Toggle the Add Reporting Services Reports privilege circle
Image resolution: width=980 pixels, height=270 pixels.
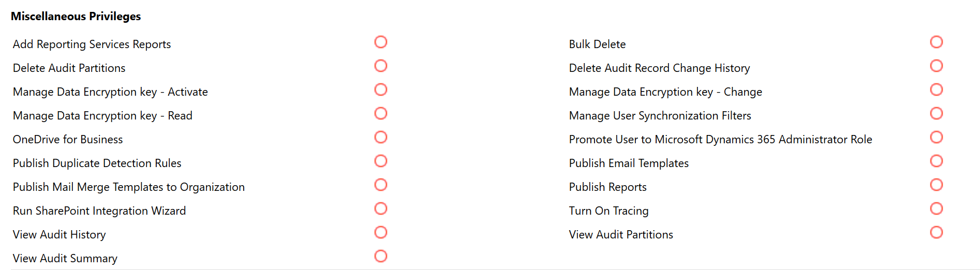pos(381,42)
